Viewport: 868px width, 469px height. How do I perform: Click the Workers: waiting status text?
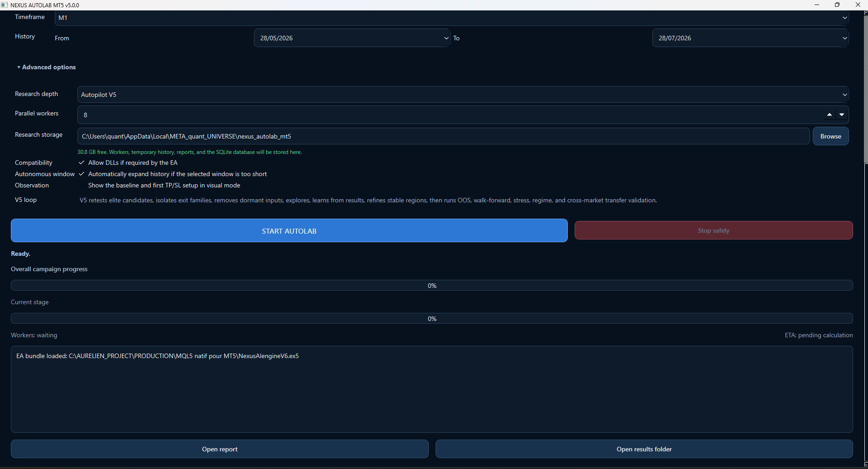34,335
